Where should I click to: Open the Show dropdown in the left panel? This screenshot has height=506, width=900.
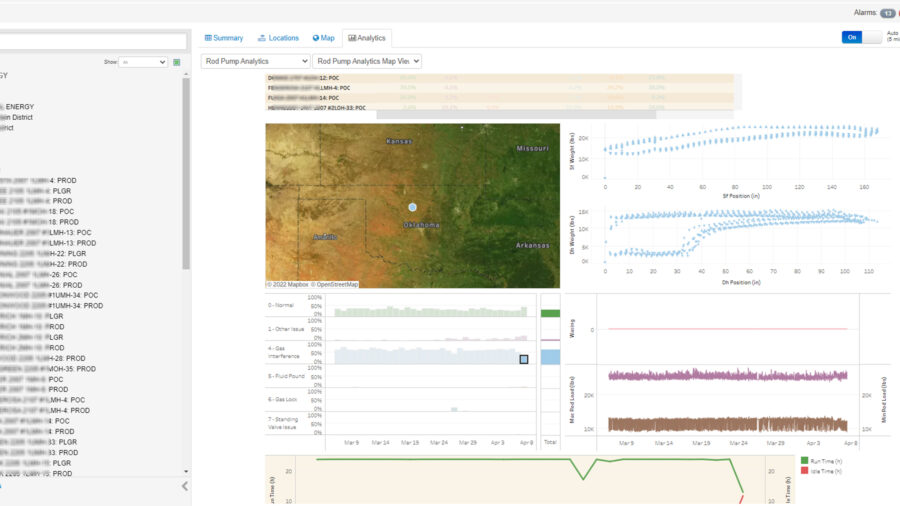point(142,62)
